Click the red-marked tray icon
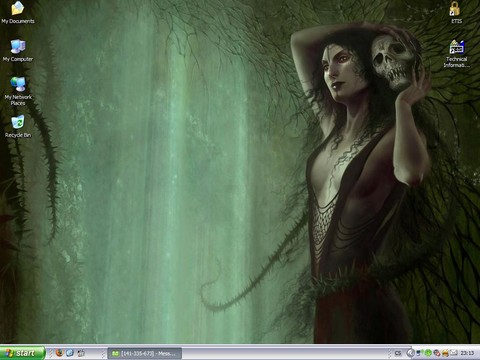 [x=437, y=353]
